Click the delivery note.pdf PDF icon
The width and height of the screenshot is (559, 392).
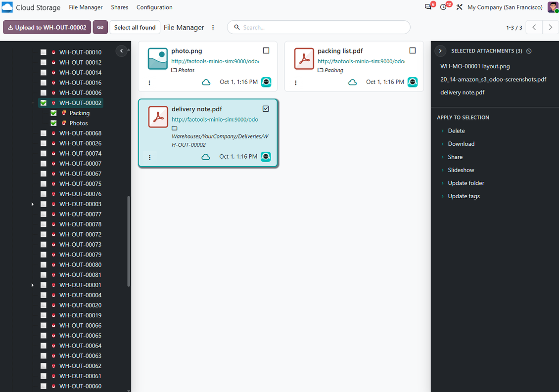point(158,117)
